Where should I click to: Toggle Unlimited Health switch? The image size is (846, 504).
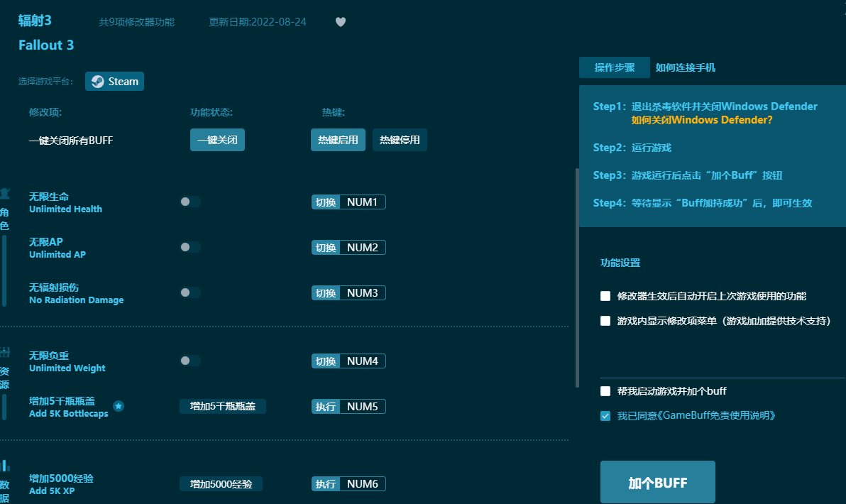[x=190, y=202]
